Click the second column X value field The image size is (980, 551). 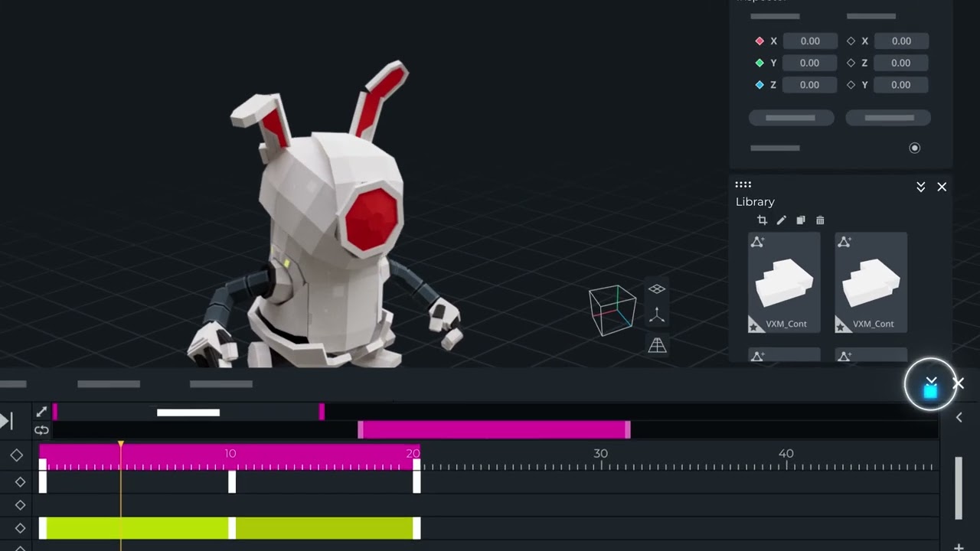(901, 41)
